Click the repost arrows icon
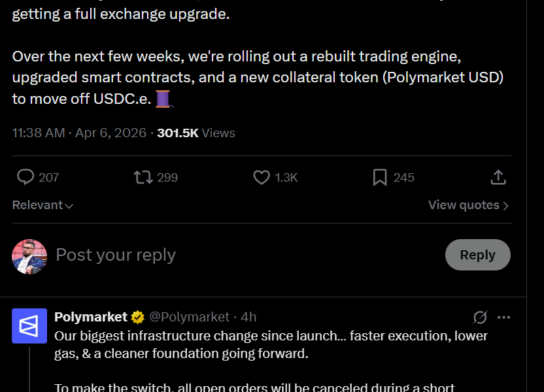Viewport: 544px width, 392px height. click(x=143, y=177)
